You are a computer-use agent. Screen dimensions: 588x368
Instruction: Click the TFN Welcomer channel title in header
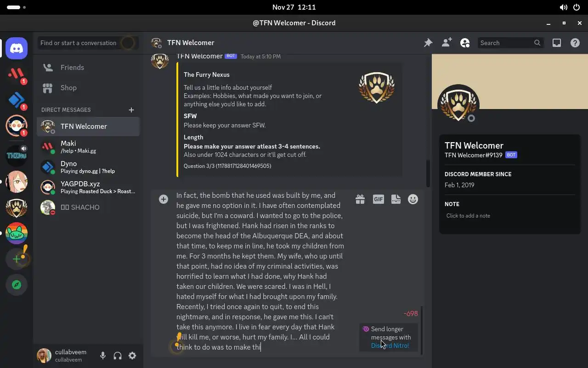[x=191, y=43]
